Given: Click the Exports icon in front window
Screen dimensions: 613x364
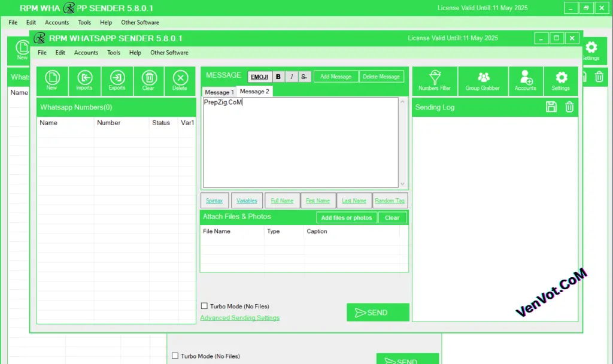Looking at the screenshot, I should (x=117, y=81).
